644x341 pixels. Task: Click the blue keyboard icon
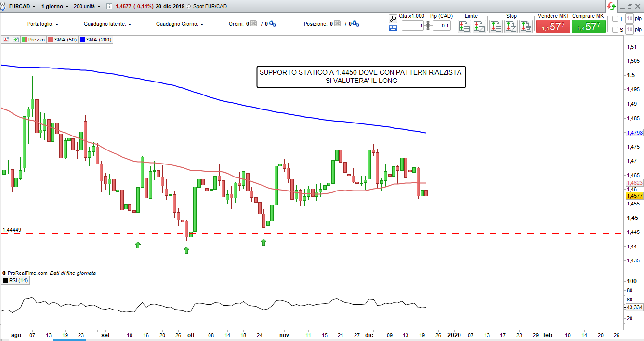point(393,28)
